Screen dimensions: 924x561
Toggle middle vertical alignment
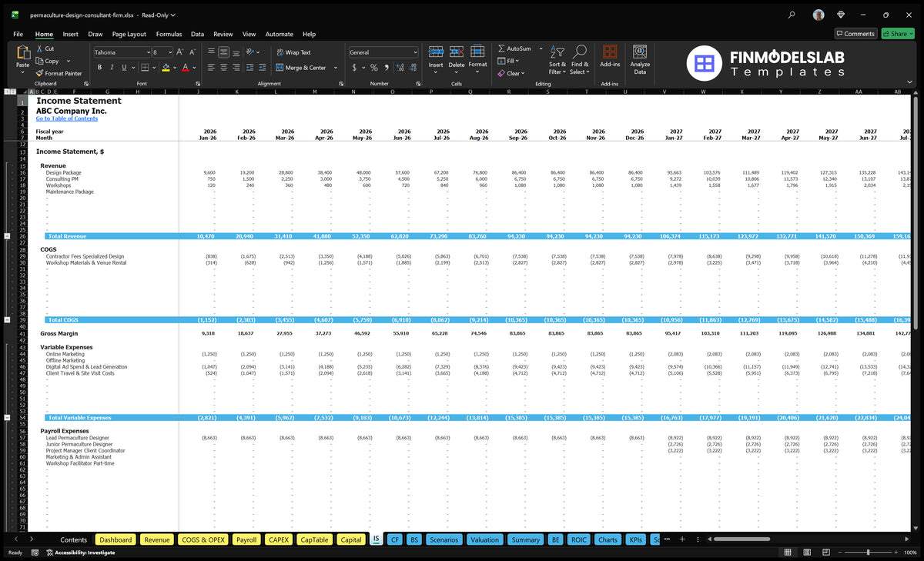pyautogui.click(x=224, y=52)
